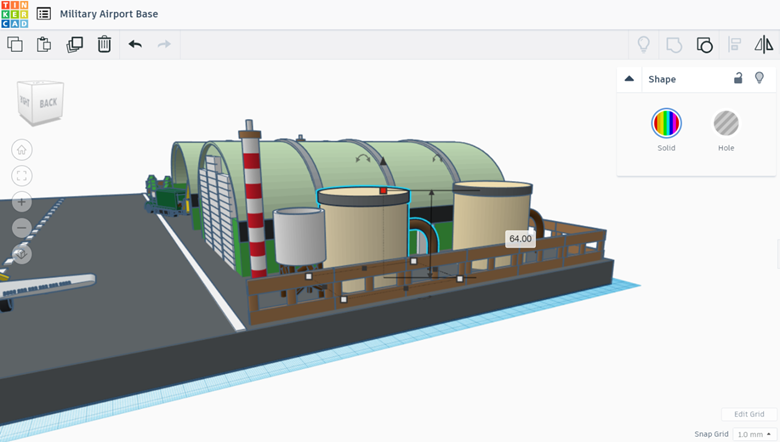Zoom out the viewport
Screen dimensions: 780x442
[x=21, y=228]
